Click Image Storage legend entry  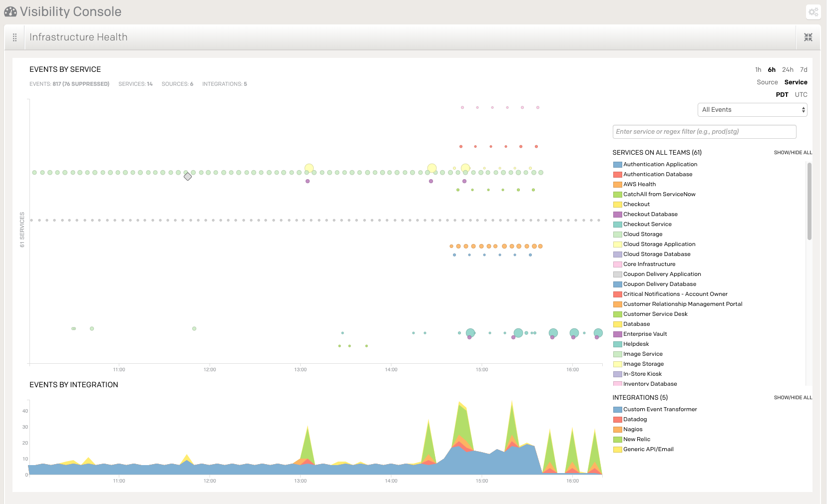point(639,364)
